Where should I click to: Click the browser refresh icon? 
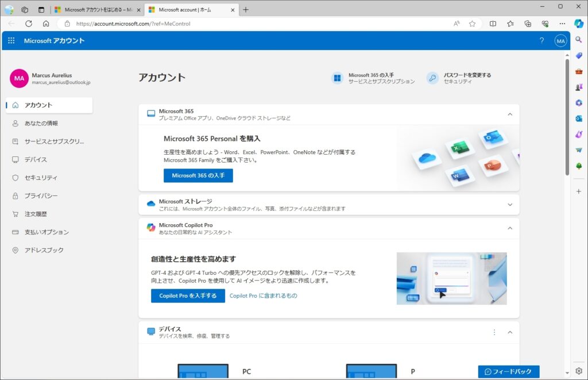[x=29, y=24]
